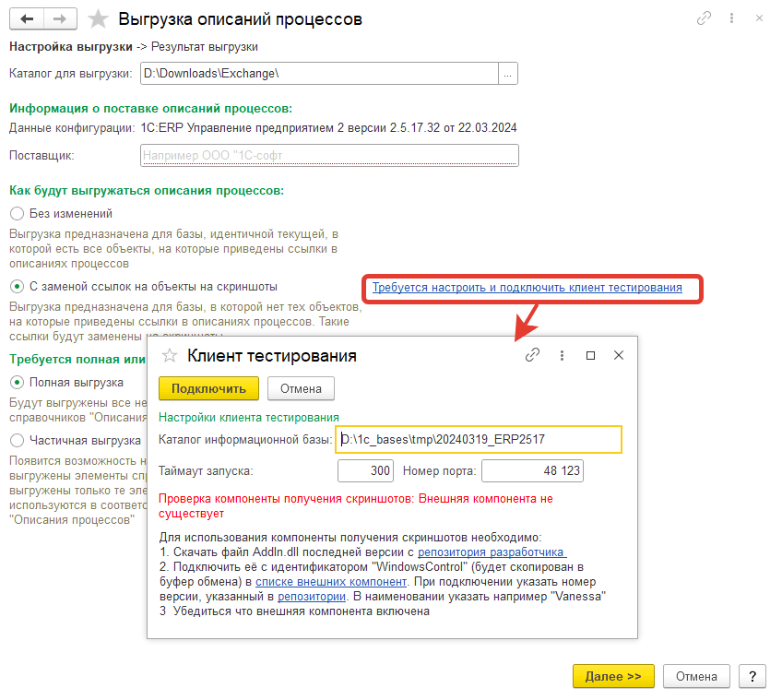This screenshot has height=700, width=782.
Task: Select 'Без изменений' export option
Action: [x=17, y=214]
